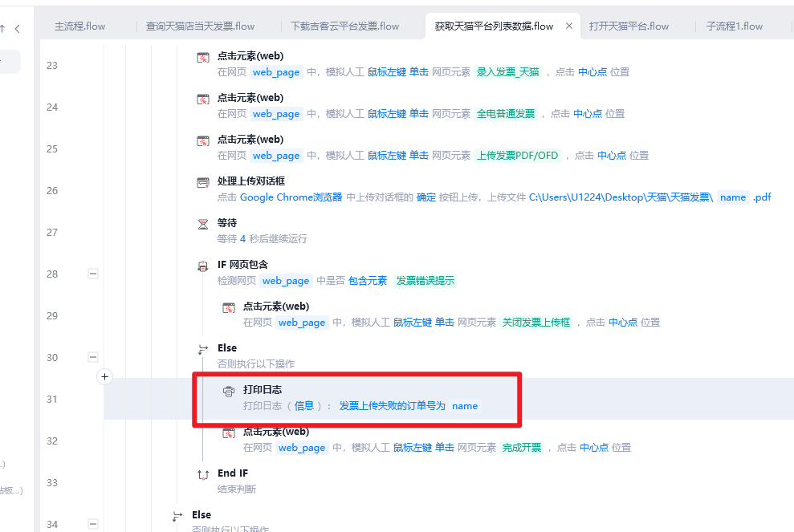Click the web_page variable on line 25

pos(276,156)
